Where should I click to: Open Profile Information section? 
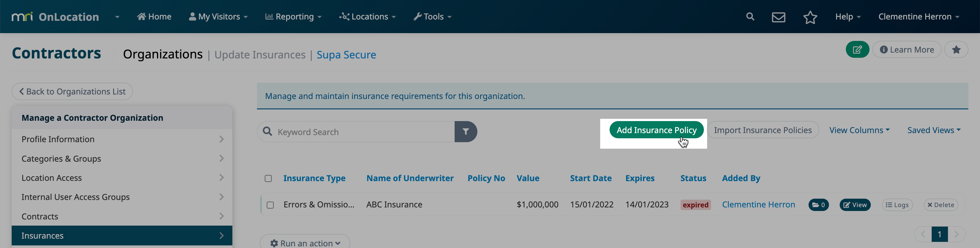point(122,140)
